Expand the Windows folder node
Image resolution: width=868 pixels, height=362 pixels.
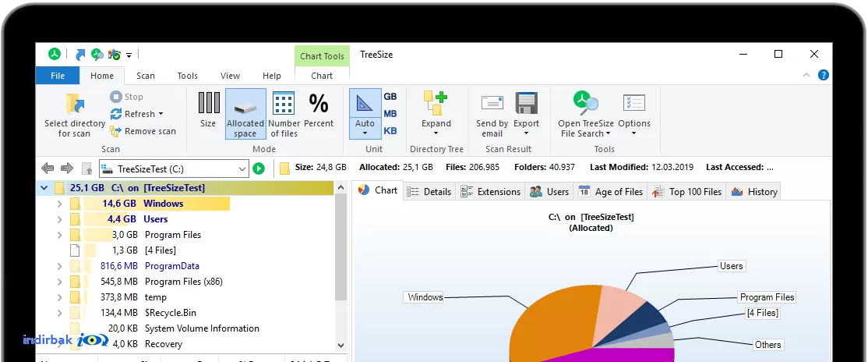tap(60, 204)
